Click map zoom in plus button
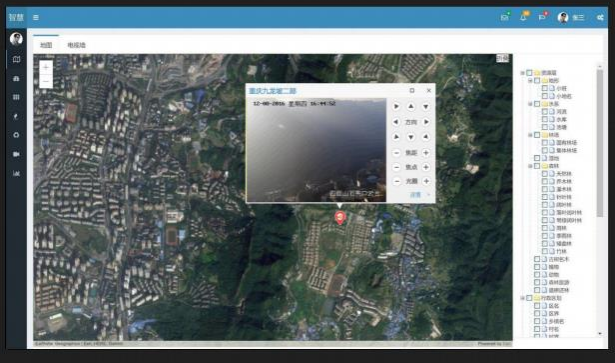Viewport: 615px width, 363px height. 46,67
